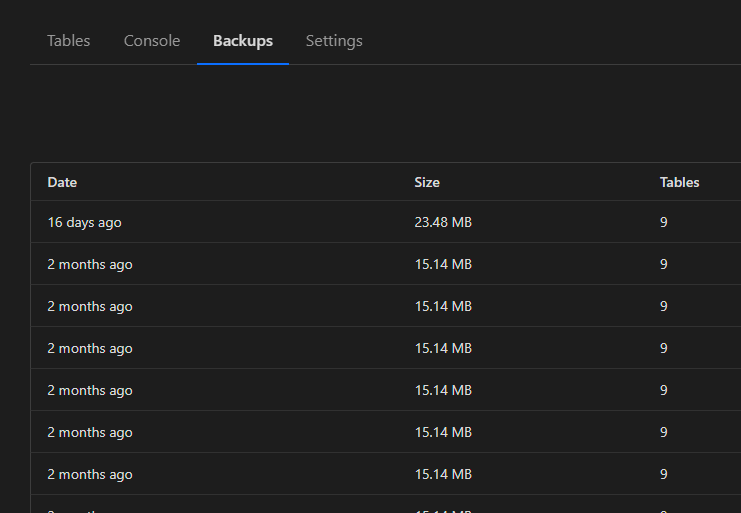Select the second "2 months ago" backup date
This screenshot has width=741, height=513.
click(90, 306)
